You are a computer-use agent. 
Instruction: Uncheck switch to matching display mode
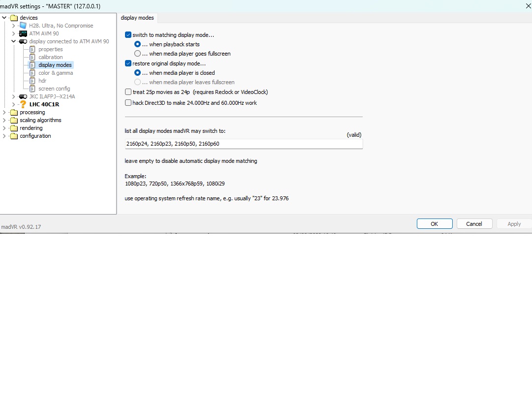click(128, 34)
